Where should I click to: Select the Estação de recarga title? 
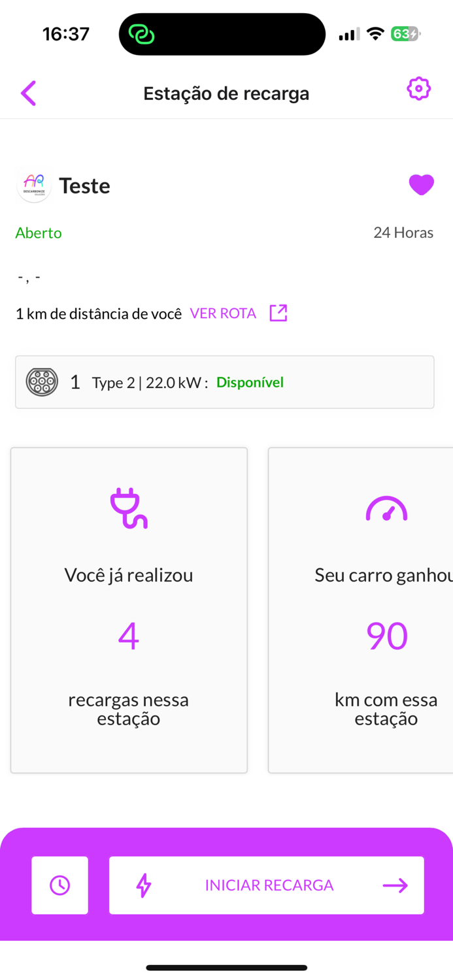pyautogui.click(x=226, y=93)
